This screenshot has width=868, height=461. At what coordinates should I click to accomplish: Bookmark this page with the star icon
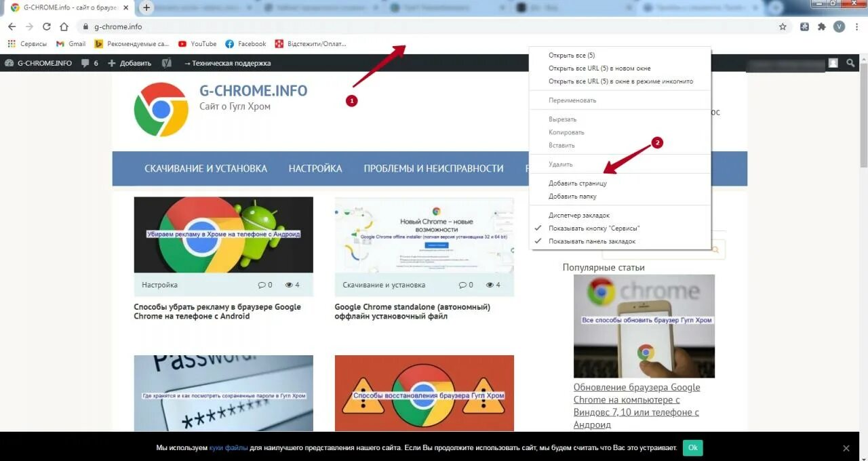pyautogui.click(x=783, y=26)
